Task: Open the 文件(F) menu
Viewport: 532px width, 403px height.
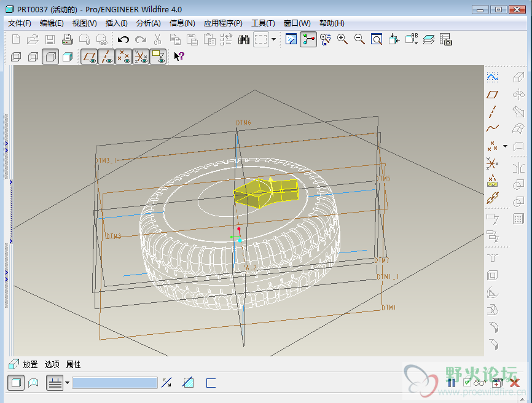Action: (19, 23)
